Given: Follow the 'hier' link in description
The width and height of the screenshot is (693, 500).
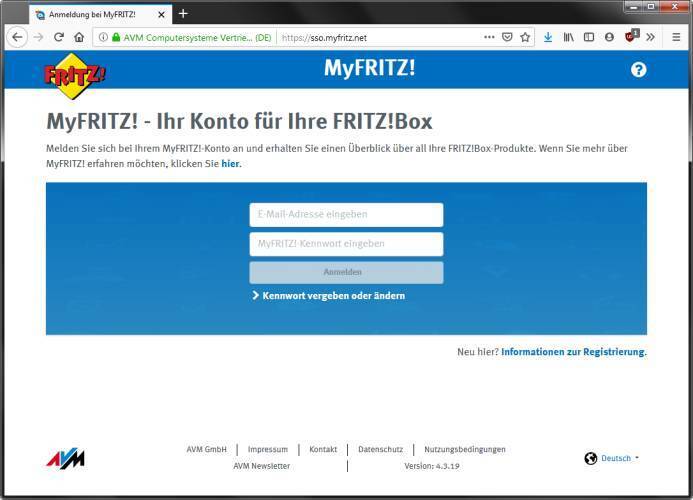Looking at the screenshot, I should coord(230,164).
